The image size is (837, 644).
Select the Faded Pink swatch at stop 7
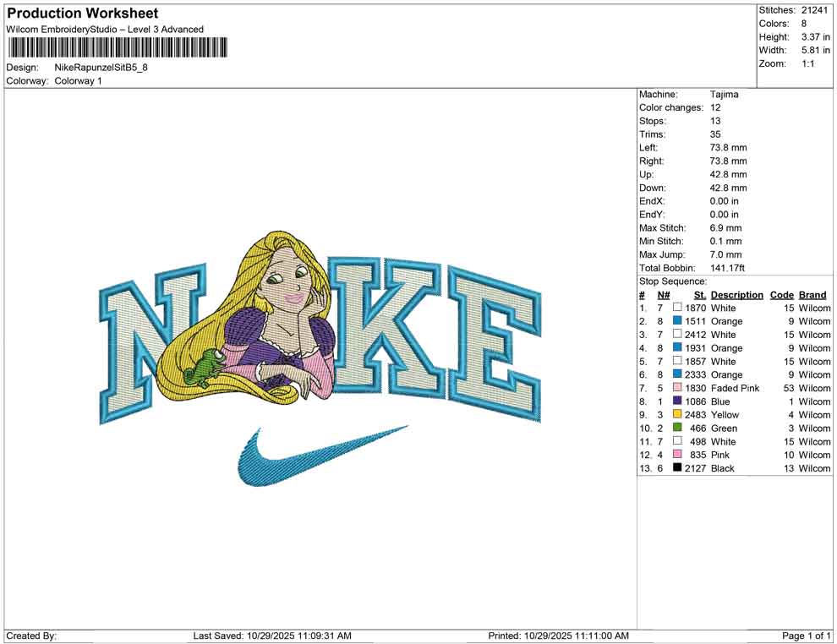pos(674,388)
